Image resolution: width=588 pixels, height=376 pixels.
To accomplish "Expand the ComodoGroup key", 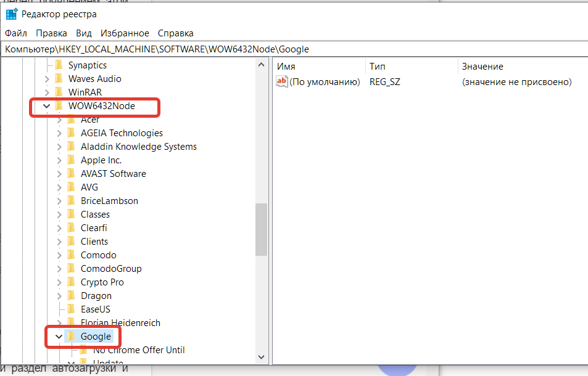I will pos(59,269).
